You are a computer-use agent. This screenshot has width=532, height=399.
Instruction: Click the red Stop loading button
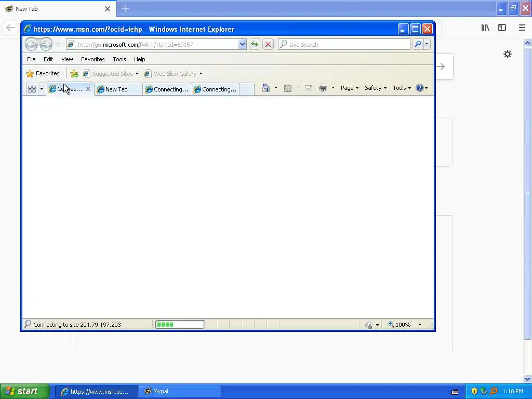click(268, 45)
